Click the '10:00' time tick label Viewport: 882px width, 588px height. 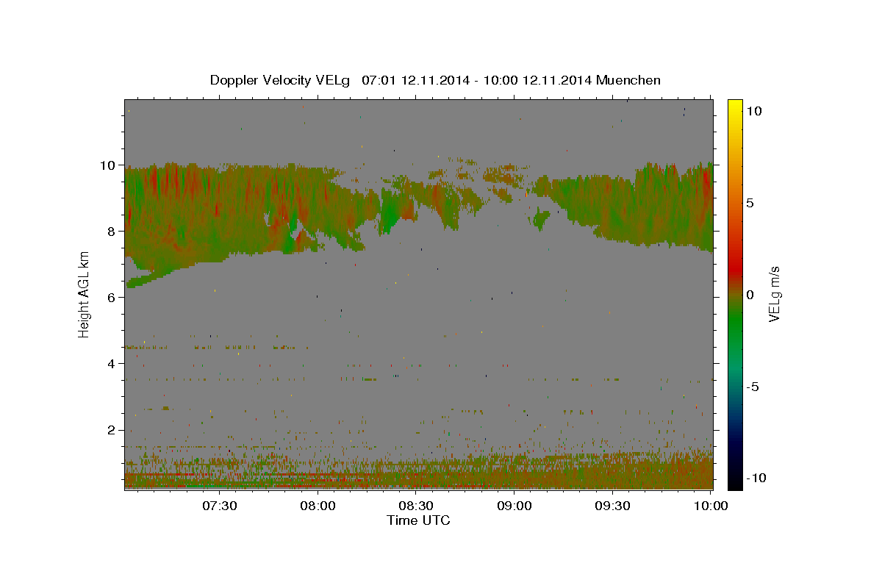[710, 506]
